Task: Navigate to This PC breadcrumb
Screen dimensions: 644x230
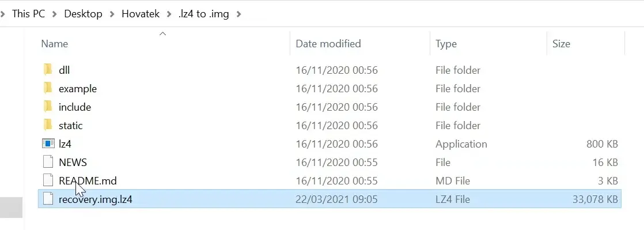Action: [x=28, y=14]
